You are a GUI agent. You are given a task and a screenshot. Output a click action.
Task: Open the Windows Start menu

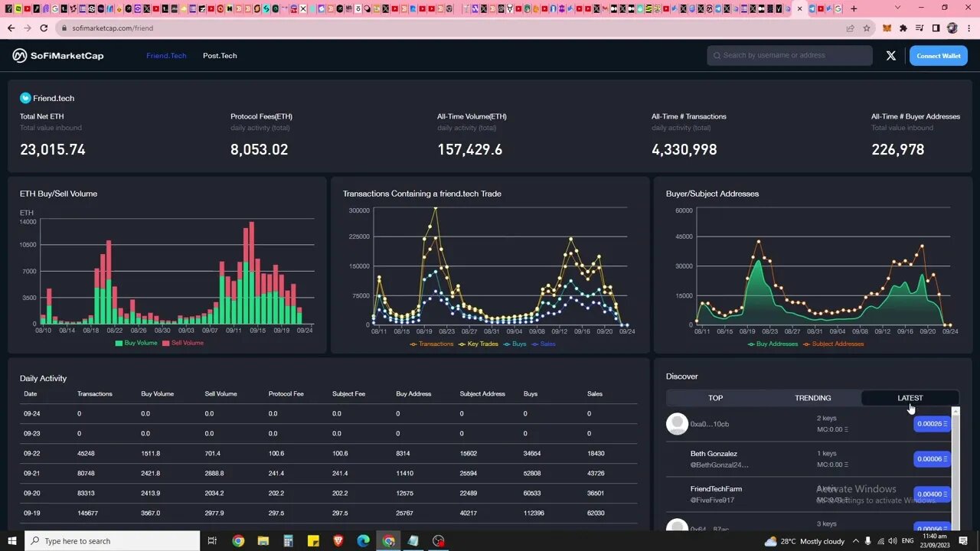tap(11, 541)
